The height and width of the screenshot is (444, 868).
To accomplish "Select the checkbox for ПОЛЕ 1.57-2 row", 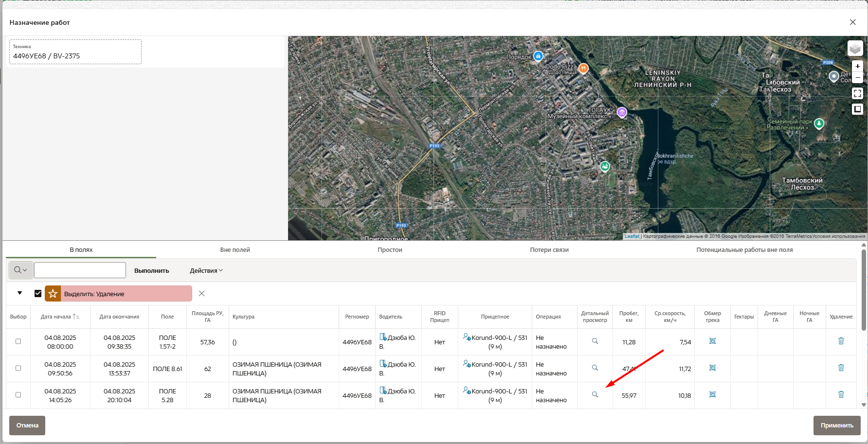I will (x=18, y=341).
